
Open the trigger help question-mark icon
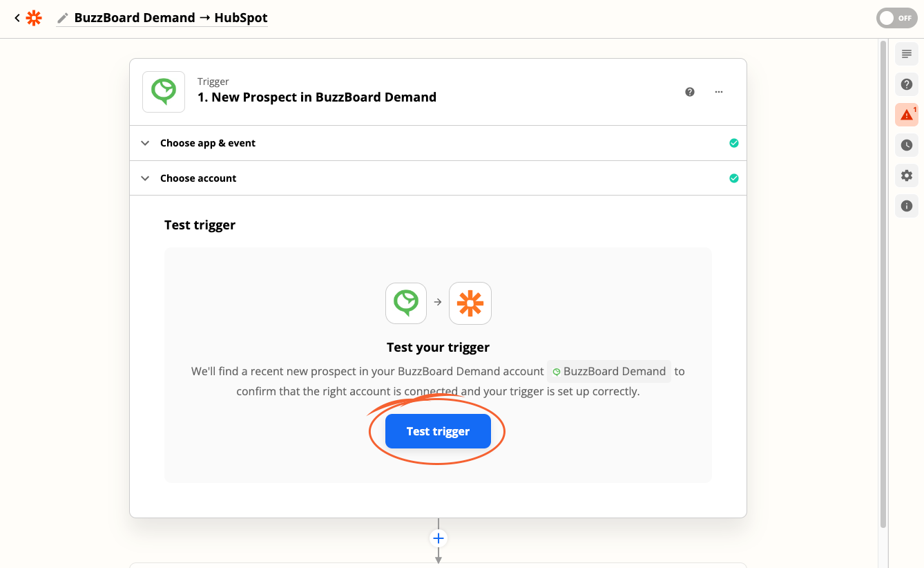(x=689, y=92)
